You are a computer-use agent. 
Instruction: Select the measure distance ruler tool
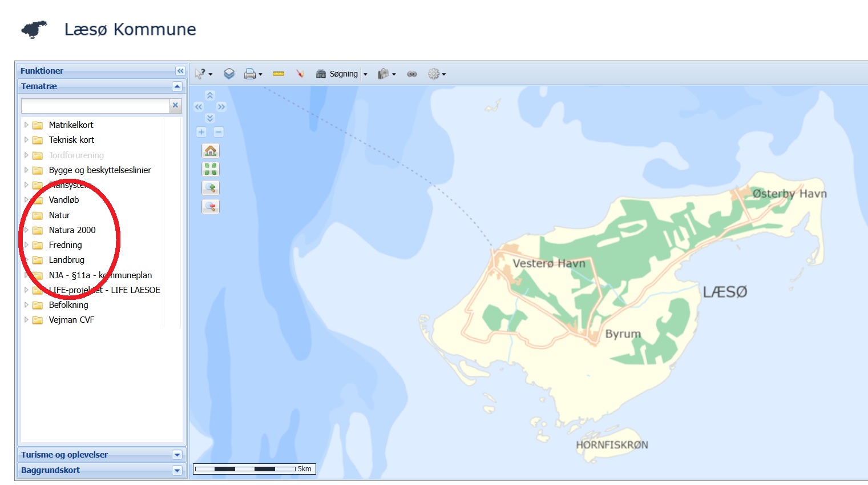pos(278,73)
